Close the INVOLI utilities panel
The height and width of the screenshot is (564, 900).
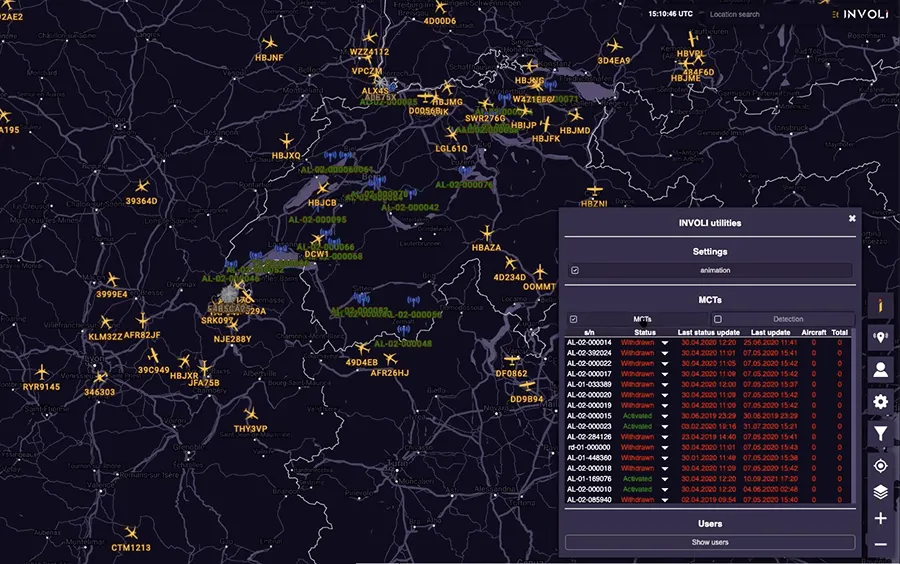852,218
